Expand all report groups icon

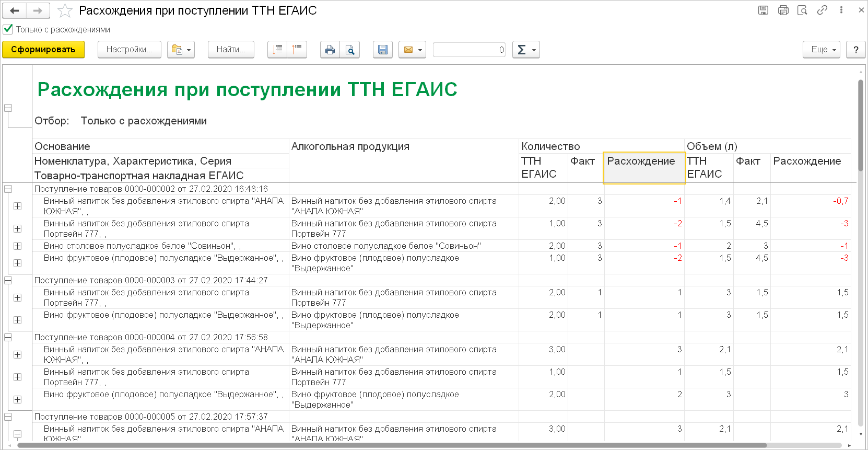(277, 50)
